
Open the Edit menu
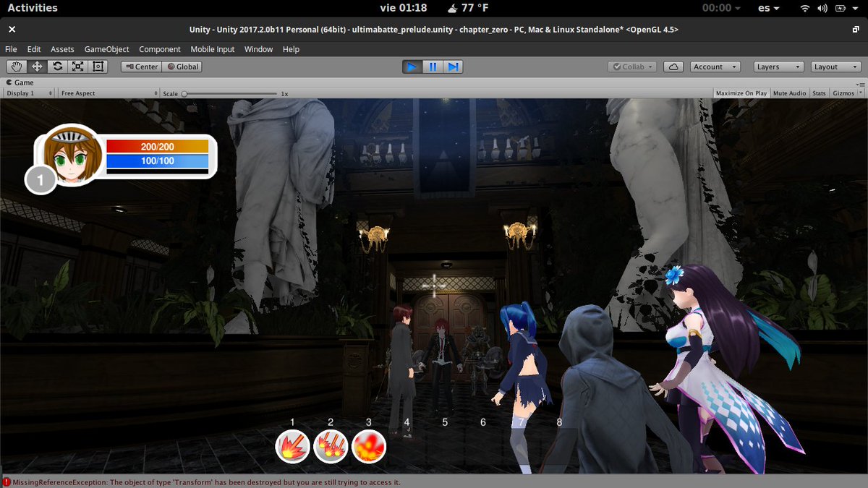click(34, 49)
